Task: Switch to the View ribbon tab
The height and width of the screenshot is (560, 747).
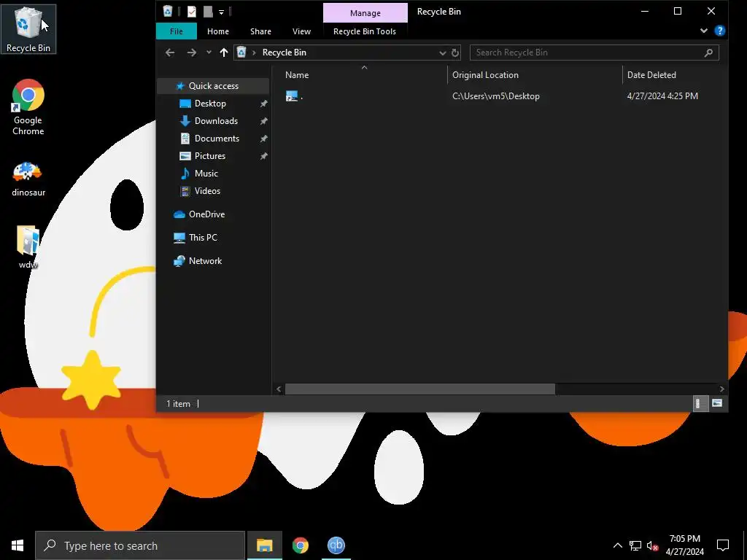Action: click(301, 31)
